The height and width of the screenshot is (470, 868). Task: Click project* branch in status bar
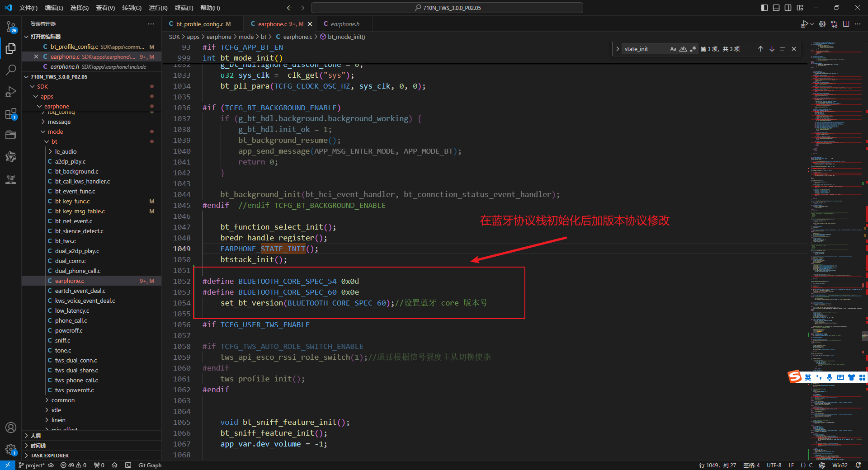32,465
